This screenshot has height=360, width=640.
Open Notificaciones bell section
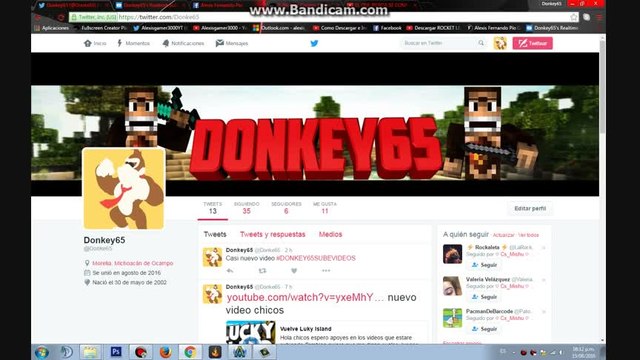183,43
